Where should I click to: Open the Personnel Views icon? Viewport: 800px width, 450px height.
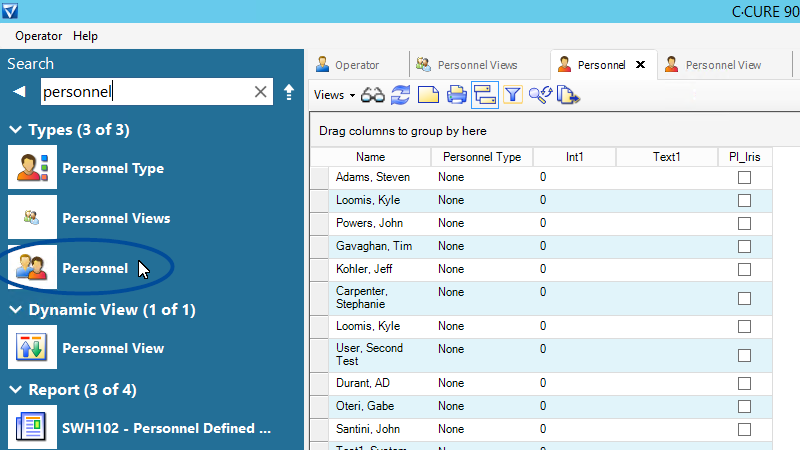click(32, 218)
